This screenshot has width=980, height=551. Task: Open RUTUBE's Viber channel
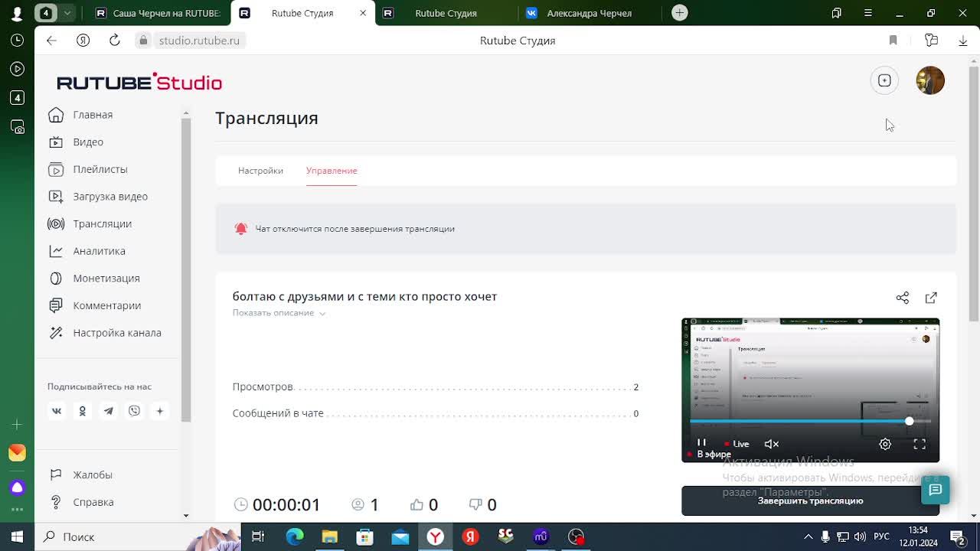135,411
